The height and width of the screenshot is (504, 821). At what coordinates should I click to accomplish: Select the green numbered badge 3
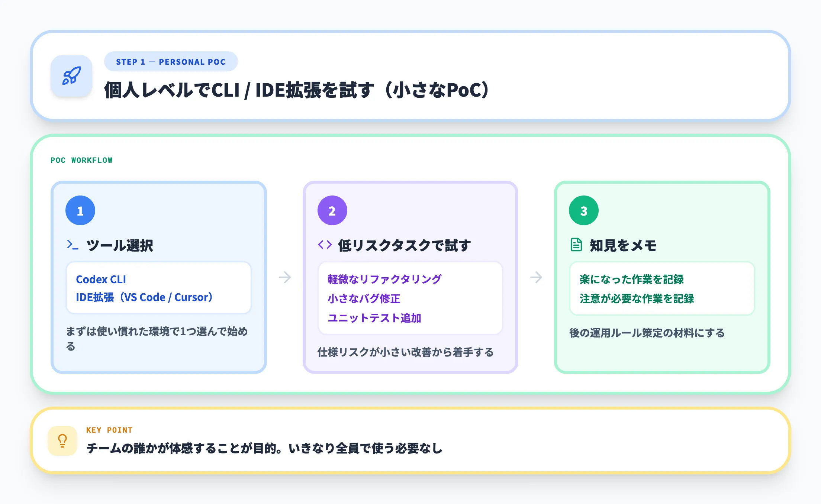583,210
